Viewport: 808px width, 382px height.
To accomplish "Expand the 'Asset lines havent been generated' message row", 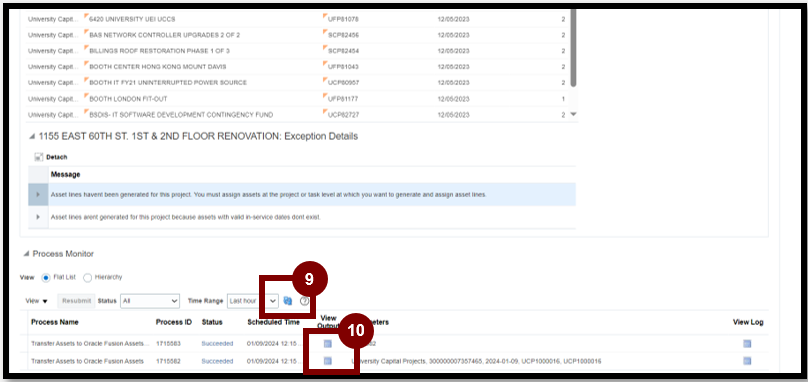I will point(38,194).
